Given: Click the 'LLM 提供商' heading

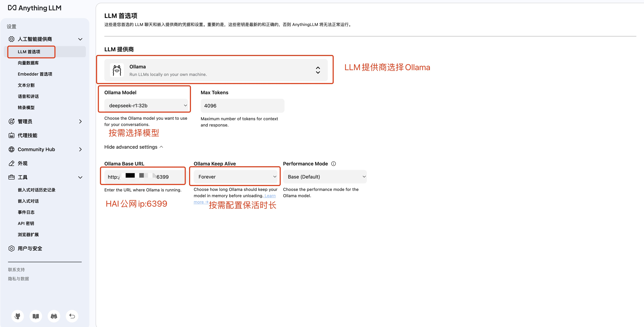Looking at the screenshot, I should [119, 49].
